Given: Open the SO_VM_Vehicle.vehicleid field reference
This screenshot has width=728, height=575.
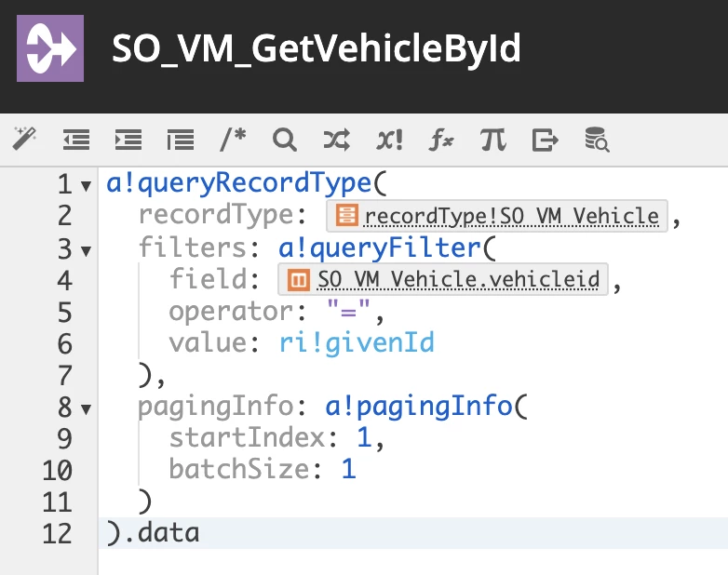Looking at the screenshot, I should click(x=443, y=279).
